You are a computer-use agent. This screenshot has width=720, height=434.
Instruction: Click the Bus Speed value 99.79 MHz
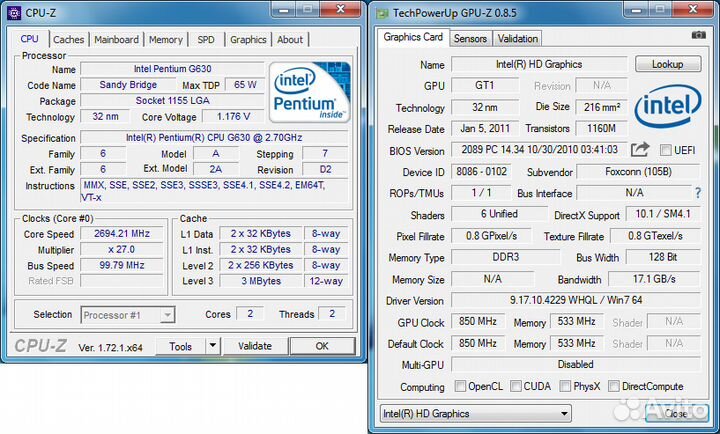click(122, 265)
